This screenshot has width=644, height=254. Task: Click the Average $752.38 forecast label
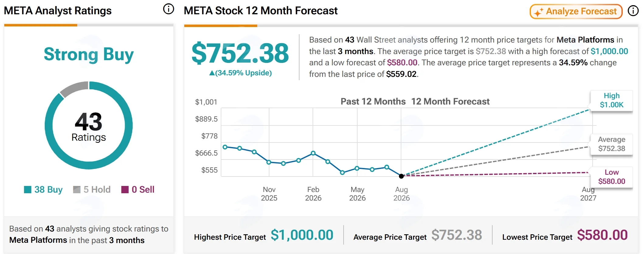[x=611, y=144]
